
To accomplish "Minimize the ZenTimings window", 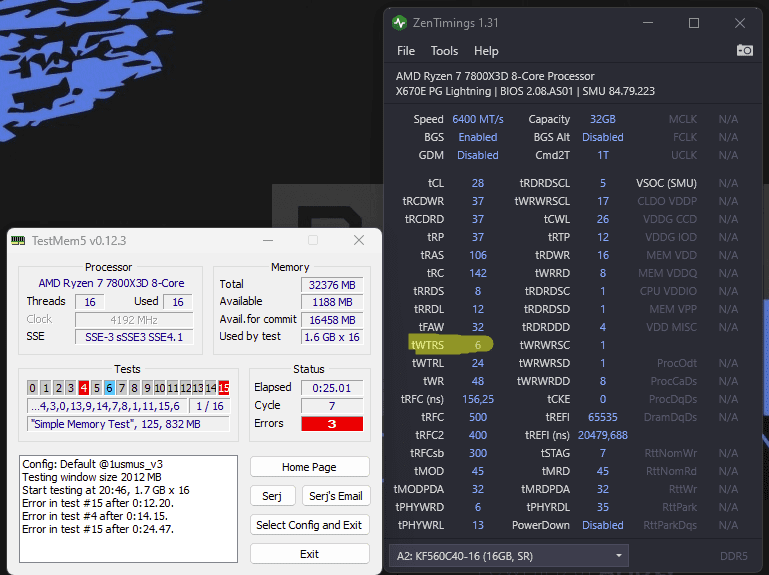I will click(648, 23).
